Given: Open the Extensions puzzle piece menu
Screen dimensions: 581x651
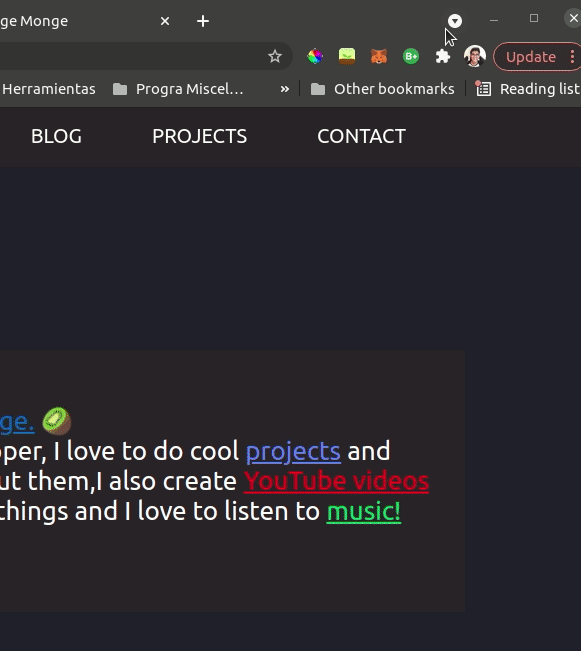Looking at the screenshot, I should click(443, 56).
